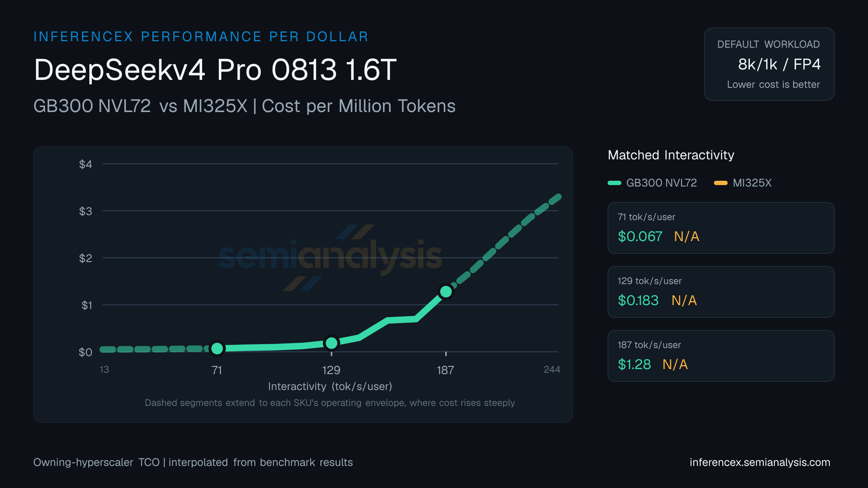Click the green GB300 NVL72 legend swatch
This screenshot has width=868, height=488.
pos(614,183)
